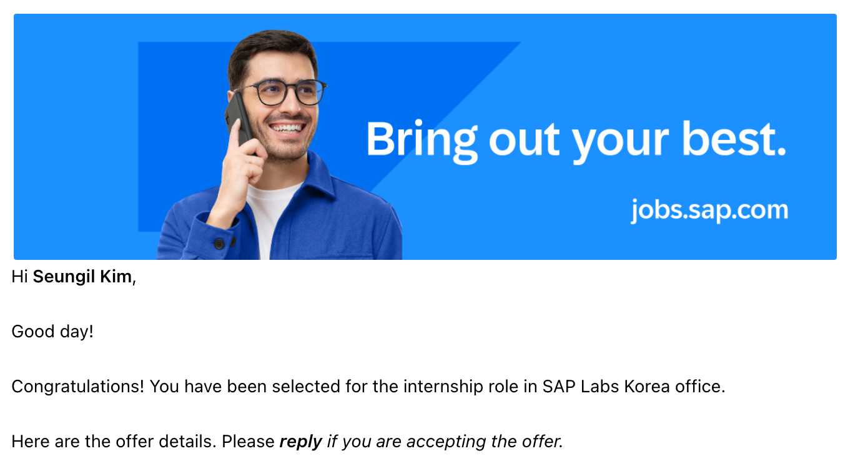Click the "Good day!" line
Screen dimensions: 868x471
[52, 331]
